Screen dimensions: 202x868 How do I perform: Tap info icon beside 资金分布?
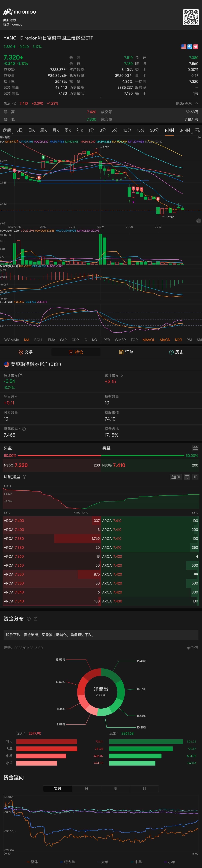[29, 619]
